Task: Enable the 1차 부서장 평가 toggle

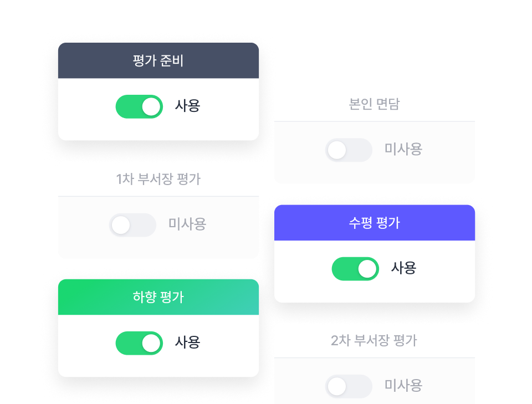Action: click(x=132, y=225)
